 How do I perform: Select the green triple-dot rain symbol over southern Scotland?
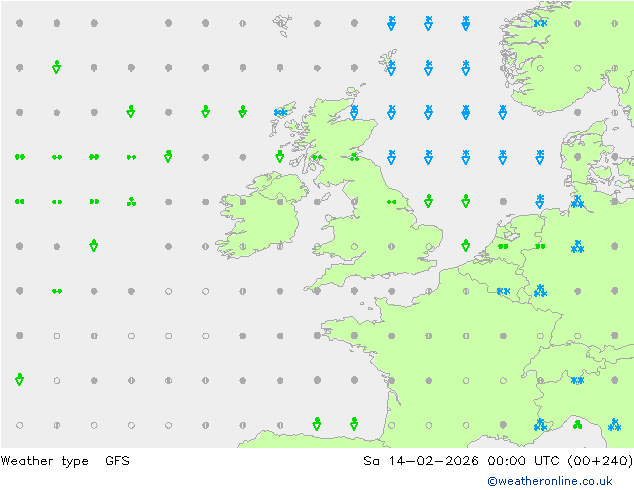click(x=354, y=156)
